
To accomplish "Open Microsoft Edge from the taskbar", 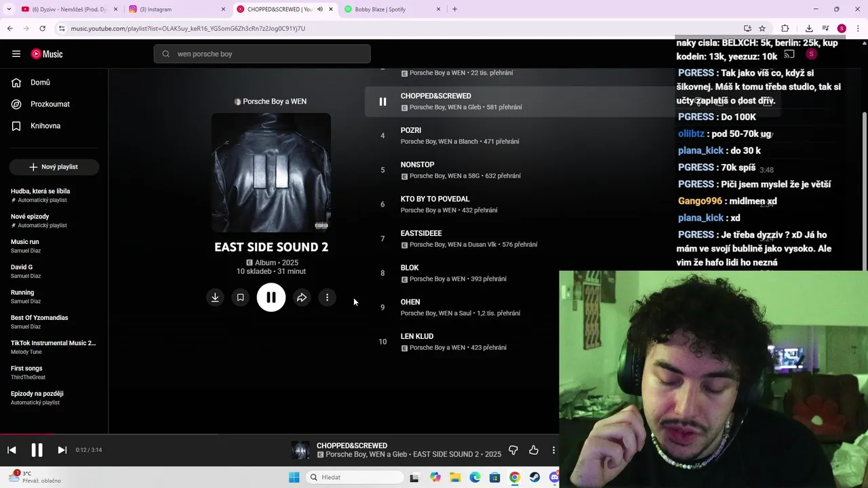I will [x=475, y=478].
